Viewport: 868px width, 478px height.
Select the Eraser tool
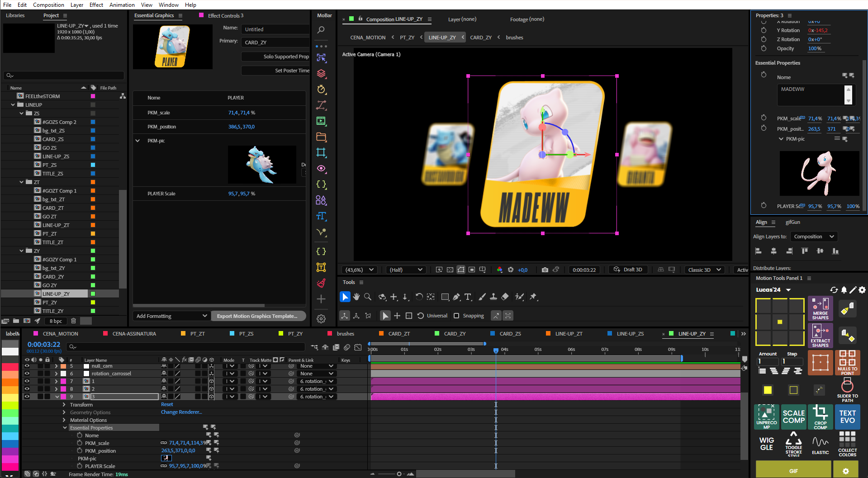point(505,297)
